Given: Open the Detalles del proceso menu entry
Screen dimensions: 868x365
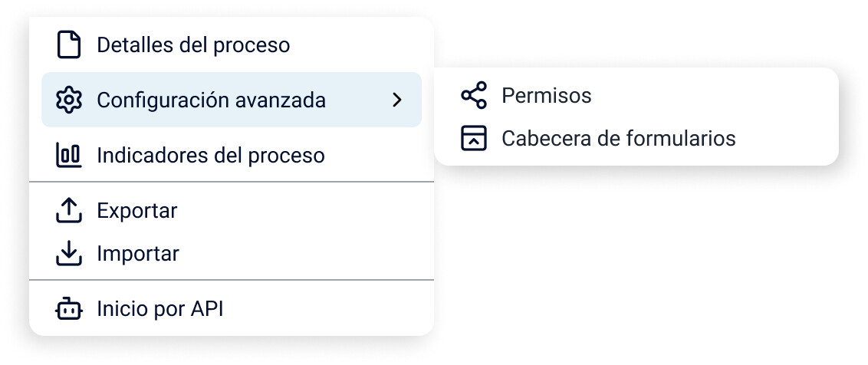Looking at the screenshot, I should coord(193,44).
